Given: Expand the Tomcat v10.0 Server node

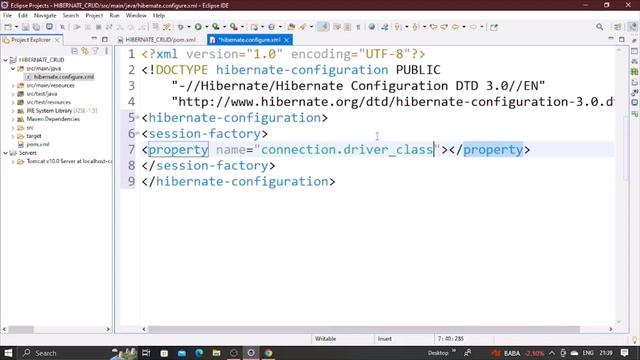Looking at the screenshot, I should (13, 162).
